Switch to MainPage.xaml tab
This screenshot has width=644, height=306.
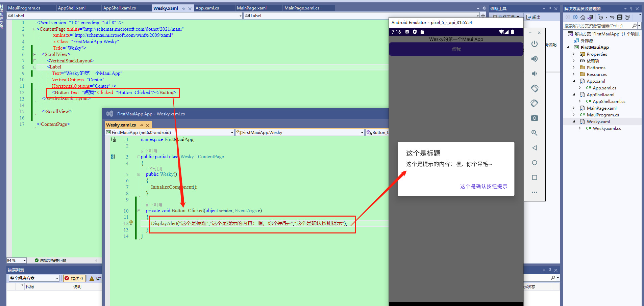click(x=252, y=8)
